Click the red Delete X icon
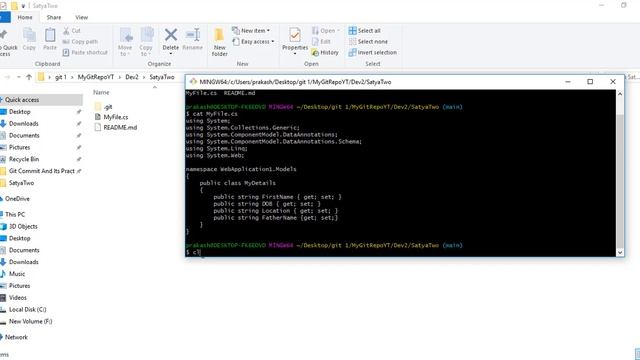Screen dimensions: 640x360 171,35
